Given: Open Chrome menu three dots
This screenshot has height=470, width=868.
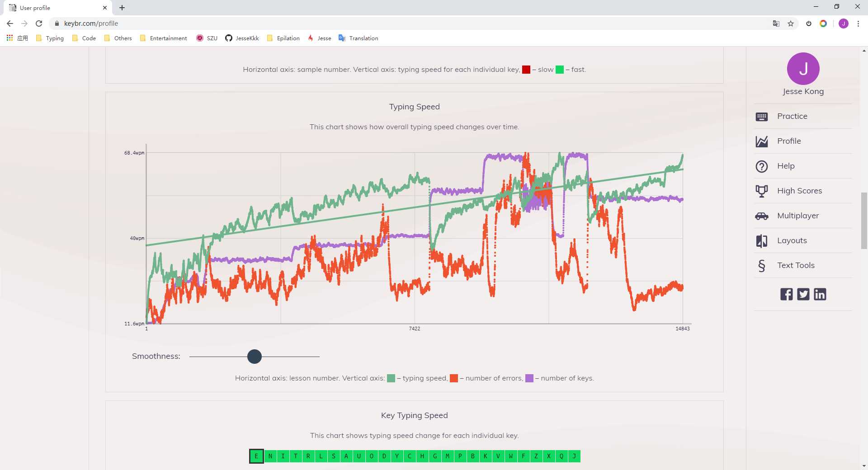Looking at the screenshot, I should point(858,23).
